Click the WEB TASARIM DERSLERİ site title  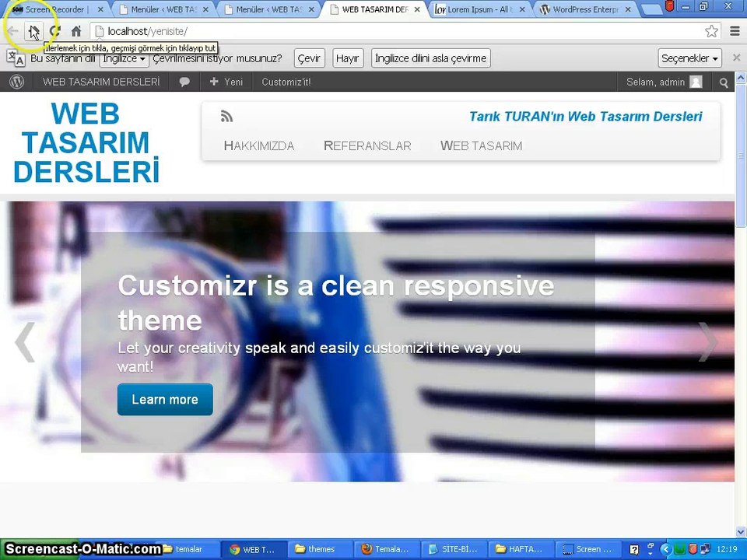click(x=86, y=142)
